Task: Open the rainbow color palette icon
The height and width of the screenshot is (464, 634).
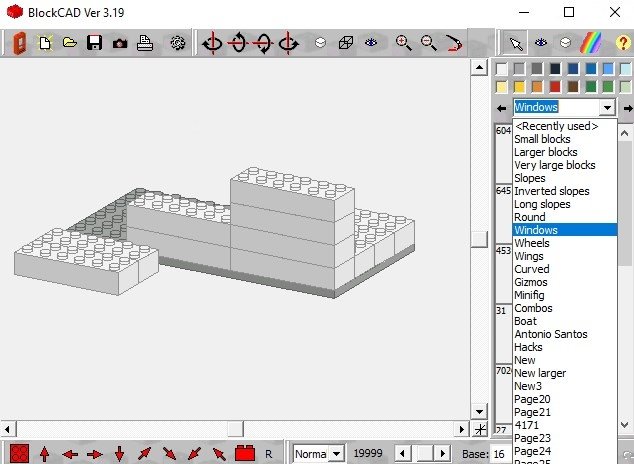Action: 591,43
